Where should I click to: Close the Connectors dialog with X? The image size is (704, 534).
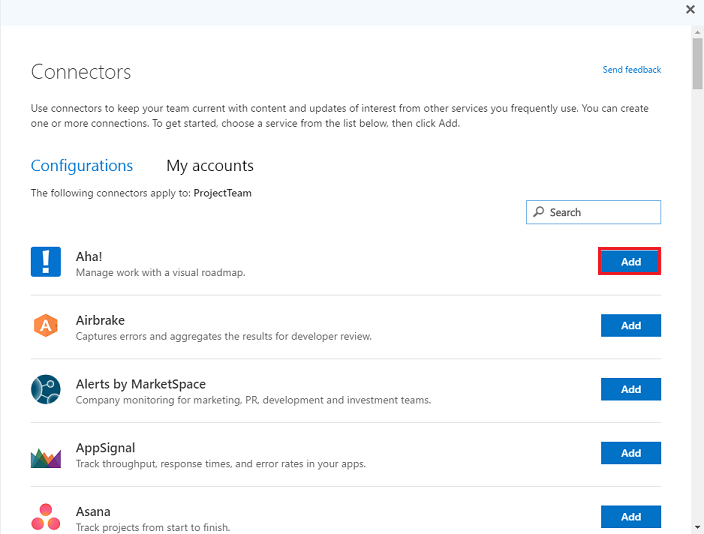tap(690, 8)
